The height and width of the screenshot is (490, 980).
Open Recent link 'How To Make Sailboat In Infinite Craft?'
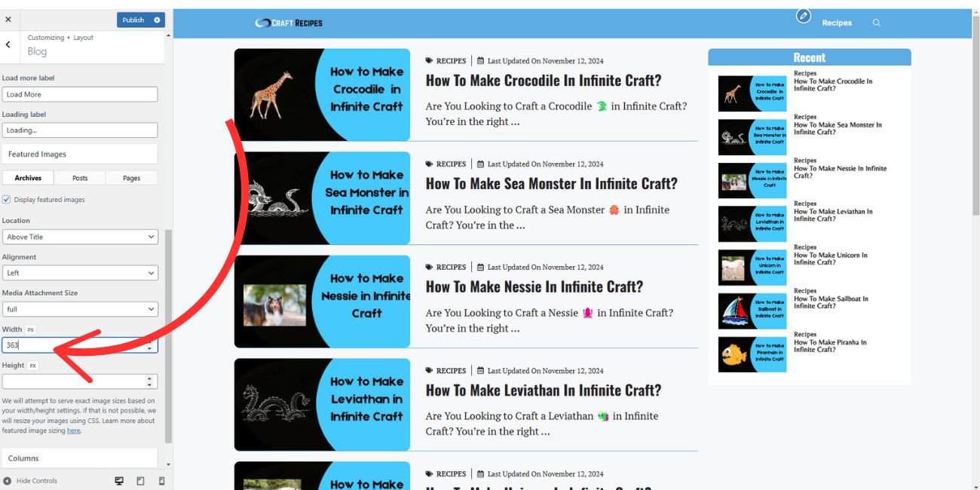(x=831, y=302)
